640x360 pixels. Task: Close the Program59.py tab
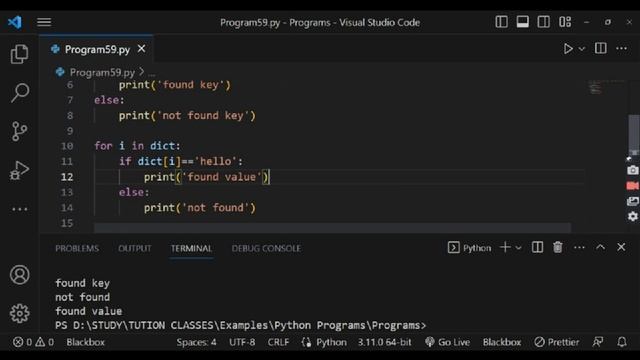click(x=141, y=49)
